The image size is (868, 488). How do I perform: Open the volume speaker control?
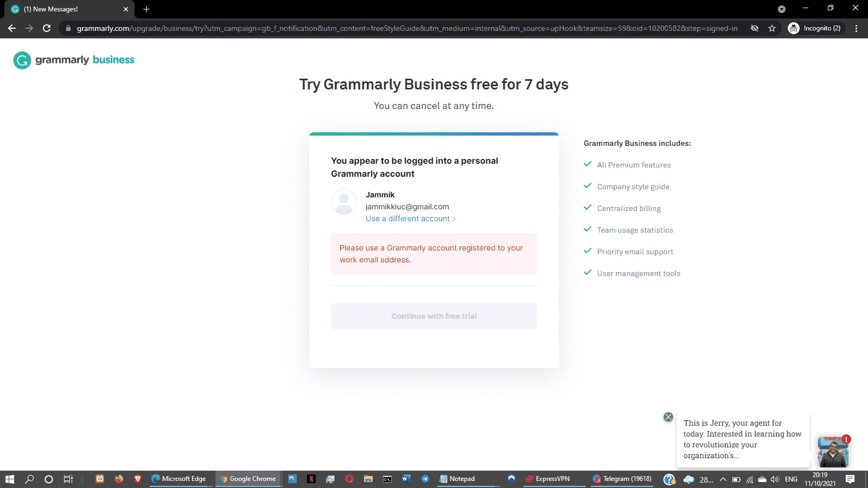tap(775, 479)
